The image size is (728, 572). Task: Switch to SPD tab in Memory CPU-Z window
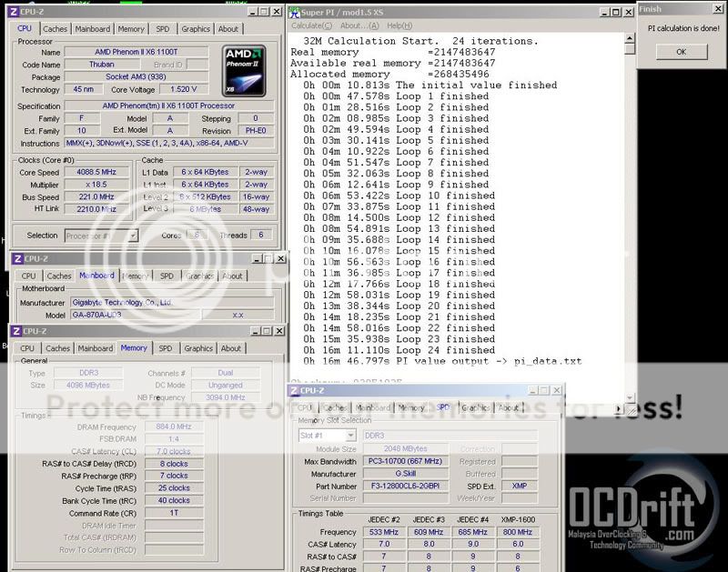click(x=165, y=348)
